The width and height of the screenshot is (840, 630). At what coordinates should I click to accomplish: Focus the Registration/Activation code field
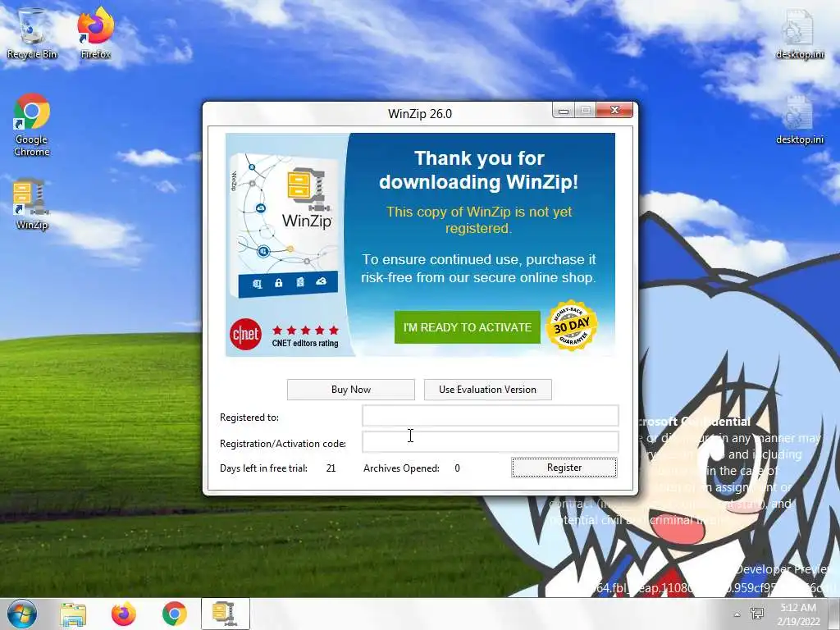pyautogui.click(x=491, y=442)
